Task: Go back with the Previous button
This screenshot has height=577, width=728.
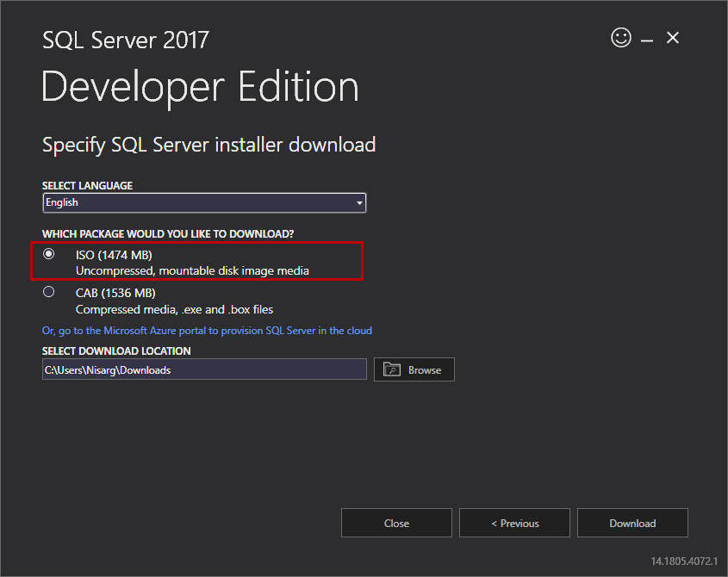Action: point(514,523)
